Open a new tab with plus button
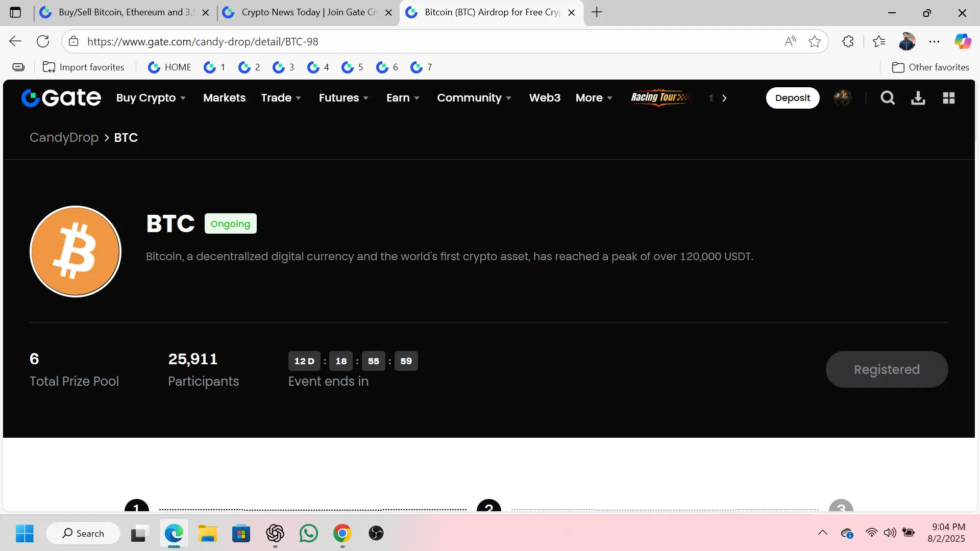This screenshot has width=980, height=551. point(597,12)
